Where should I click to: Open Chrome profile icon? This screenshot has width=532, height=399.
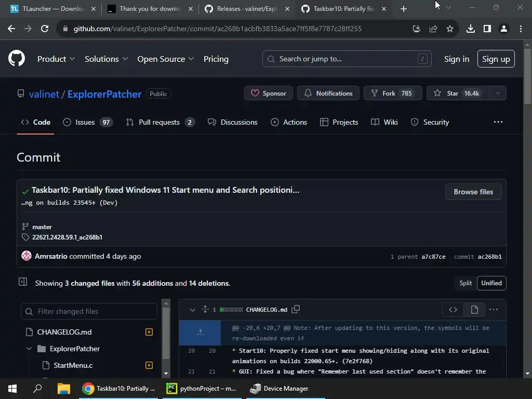pos(504,29)
